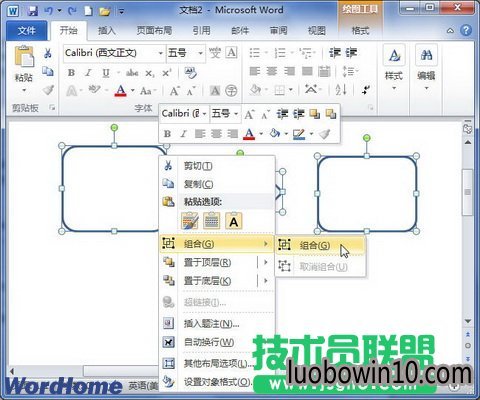The image size is (480, 400).
Task: Apply font color A in mini toolbar
Action: 249,134
